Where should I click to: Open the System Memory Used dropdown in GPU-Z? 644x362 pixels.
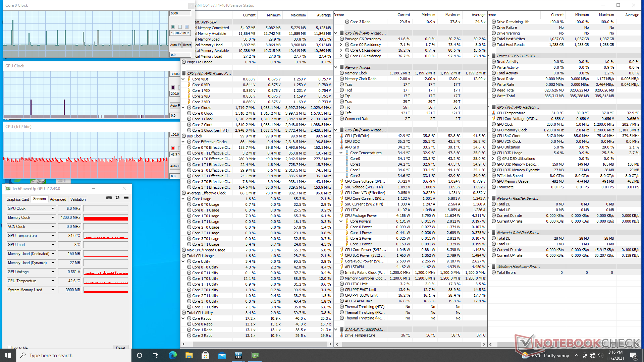click(x=53, y=290)
